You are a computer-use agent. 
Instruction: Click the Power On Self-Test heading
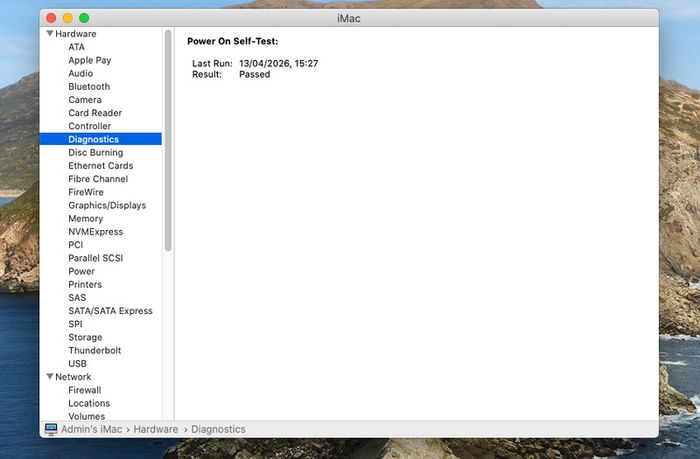click(233, 41)
